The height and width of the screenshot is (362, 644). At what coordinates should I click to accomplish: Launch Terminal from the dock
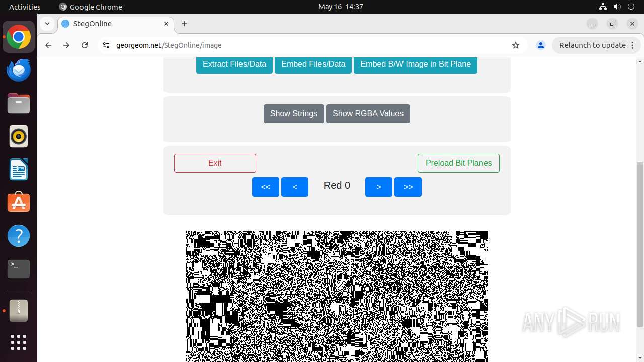click(x=19, y=269)
